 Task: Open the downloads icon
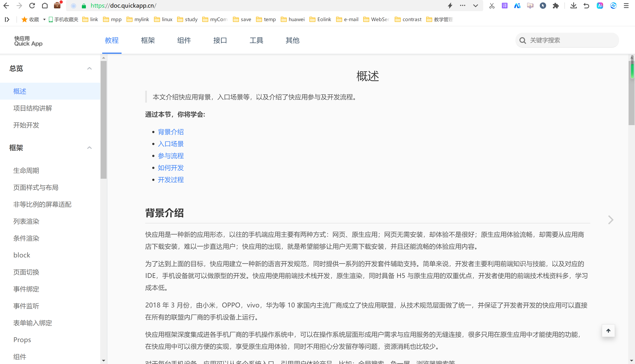coord(573,6)
